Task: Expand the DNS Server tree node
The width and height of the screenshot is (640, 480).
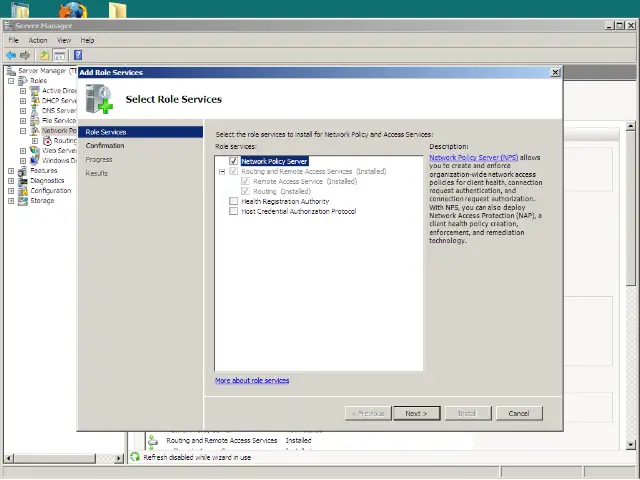Action: tap(23, 111)
